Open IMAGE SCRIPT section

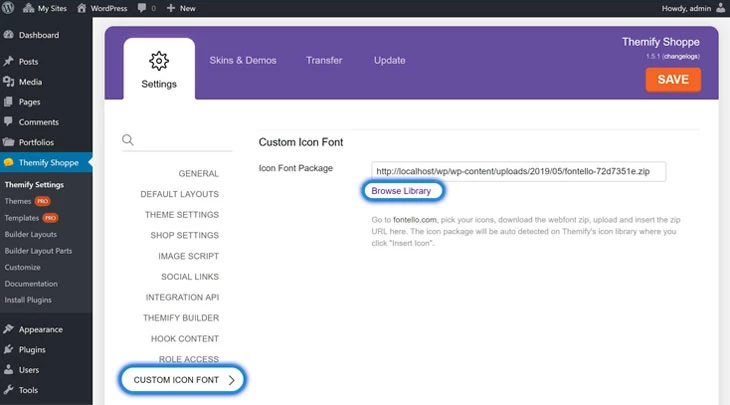(x=188, y=256)
